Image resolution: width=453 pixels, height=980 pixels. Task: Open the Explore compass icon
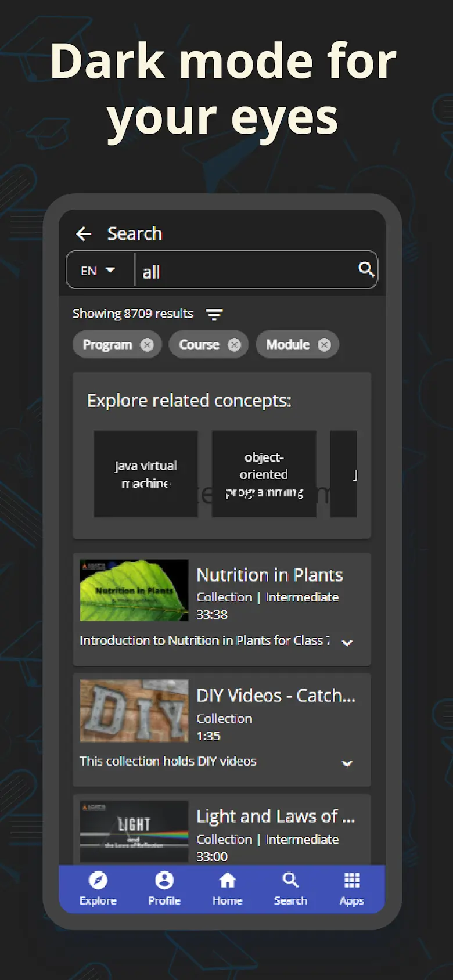click(x=98, y=881)
